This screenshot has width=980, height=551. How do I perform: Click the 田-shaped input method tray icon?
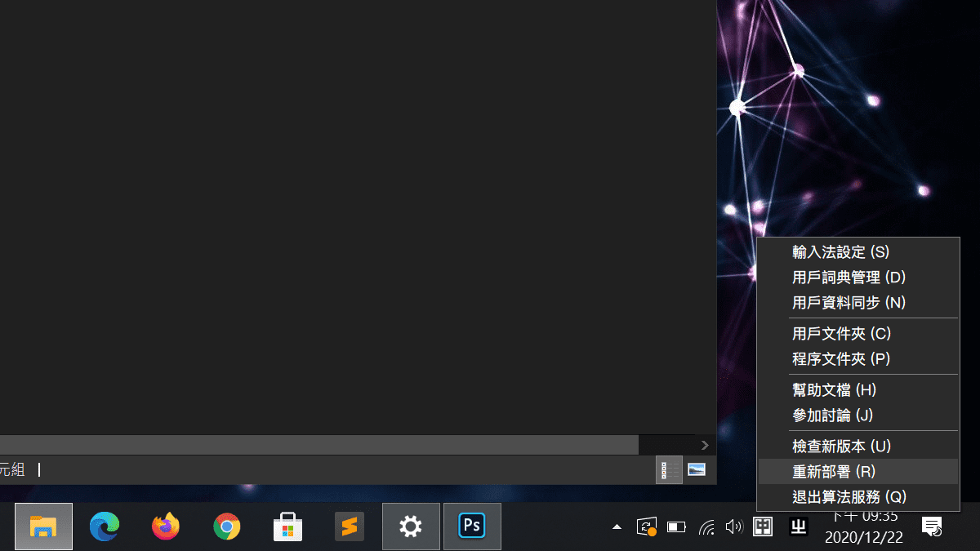[763, 527]
